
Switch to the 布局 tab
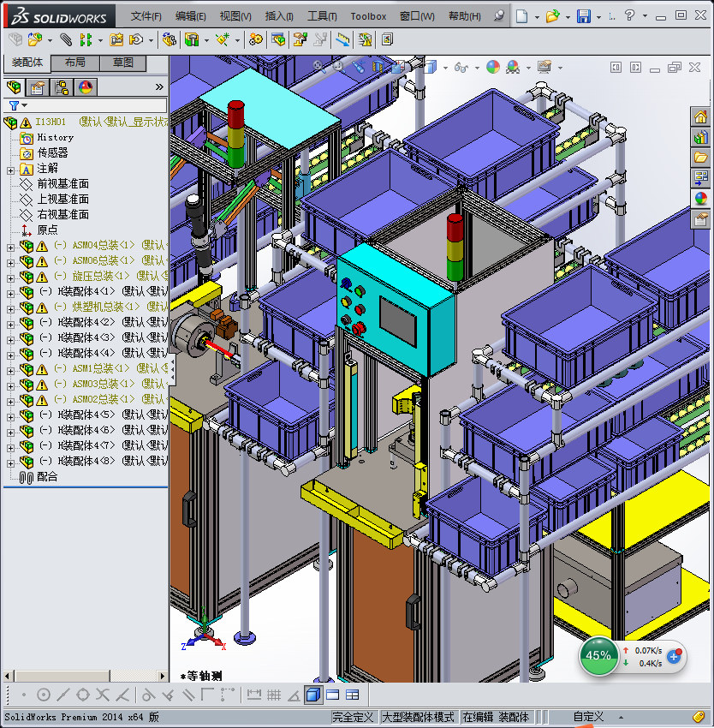(x=74, y=63)
